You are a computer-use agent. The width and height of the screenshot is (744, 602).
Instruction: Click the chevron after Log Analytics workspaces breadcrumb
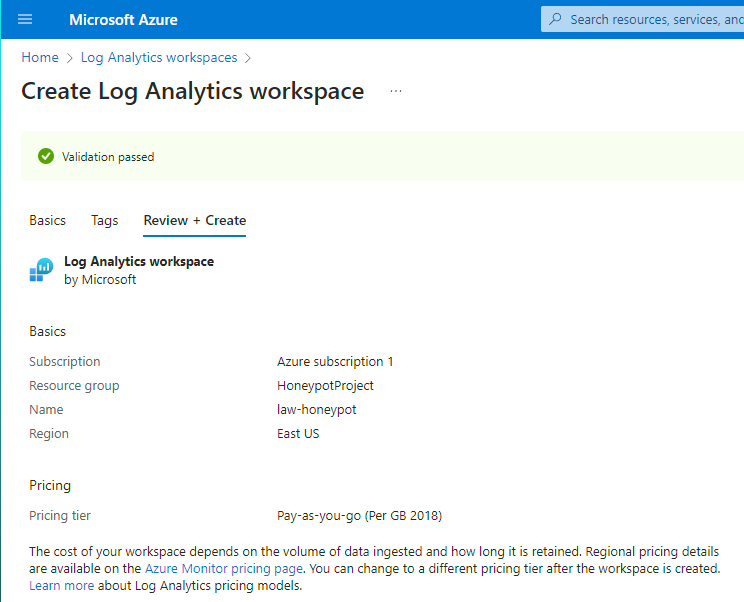(248, 58)
